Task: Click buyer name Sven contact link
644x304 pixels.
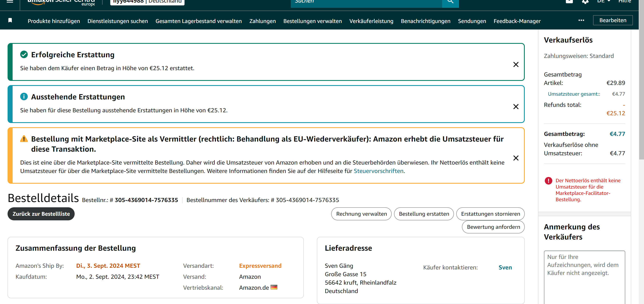Action: point(505,267)
